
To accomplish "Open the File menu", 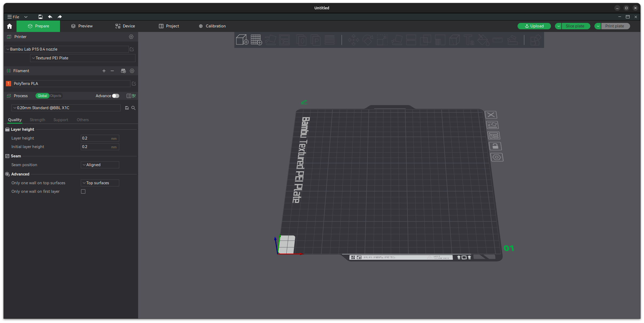I will (13, 17).
